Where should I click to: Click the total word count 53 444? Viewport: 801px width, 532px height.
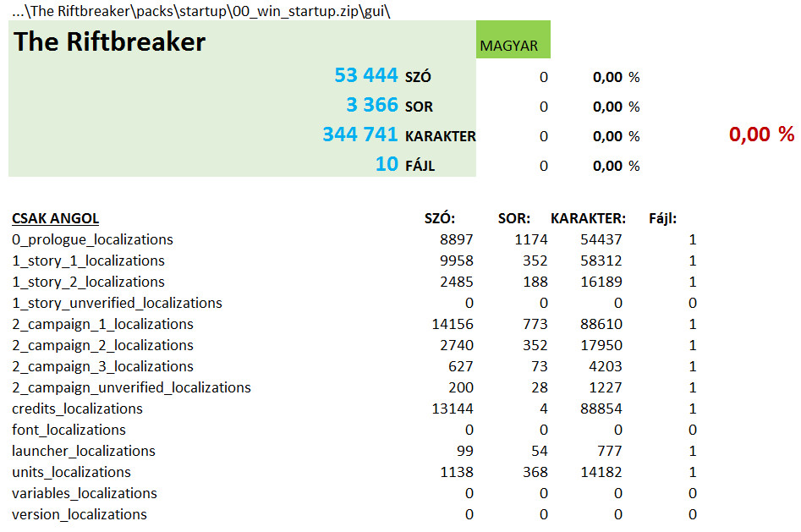(365, 75)
